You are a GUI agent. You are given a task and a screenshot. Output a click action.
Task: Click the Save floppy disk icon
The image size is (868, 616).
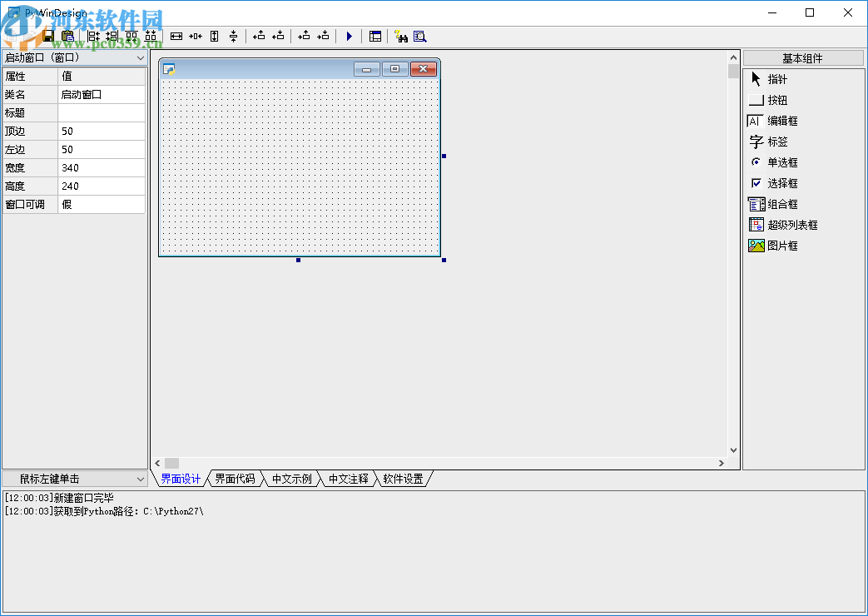[x=48, y=36]
